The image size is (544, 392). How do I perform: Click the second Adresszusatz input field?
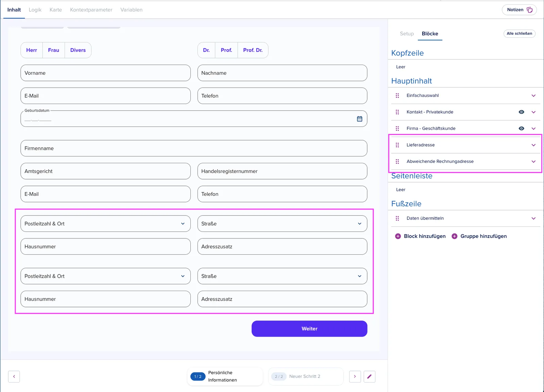click(x=282, y=299)
